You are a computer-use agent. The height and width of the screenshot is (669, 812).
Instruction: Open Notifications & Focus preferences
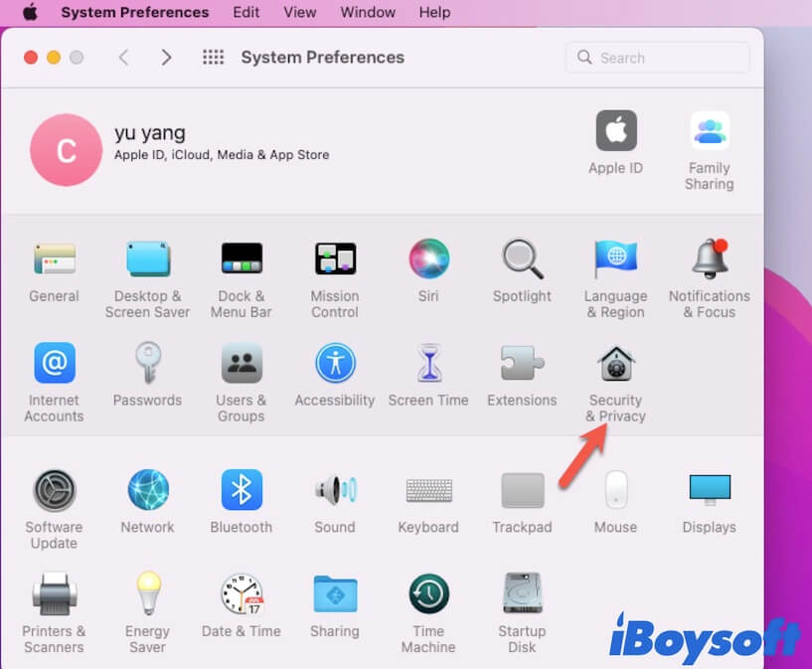coord(709,258)
